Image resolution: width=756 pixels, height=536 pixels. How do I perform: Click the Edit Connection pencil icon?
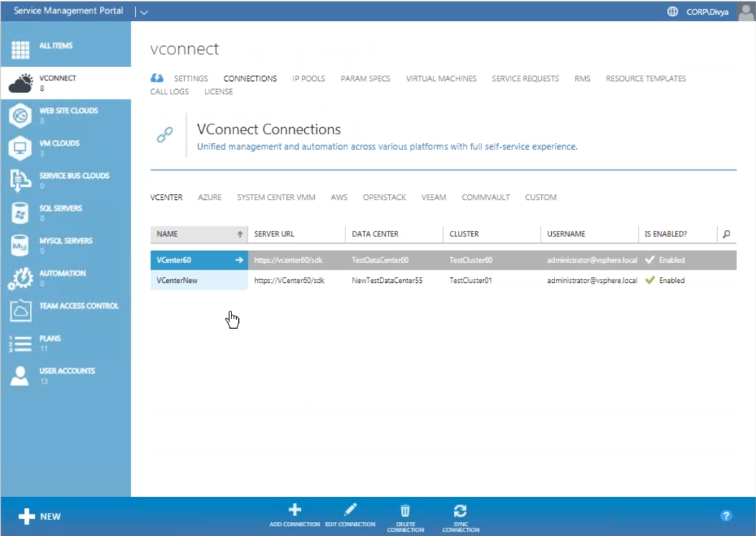[350, 510]
